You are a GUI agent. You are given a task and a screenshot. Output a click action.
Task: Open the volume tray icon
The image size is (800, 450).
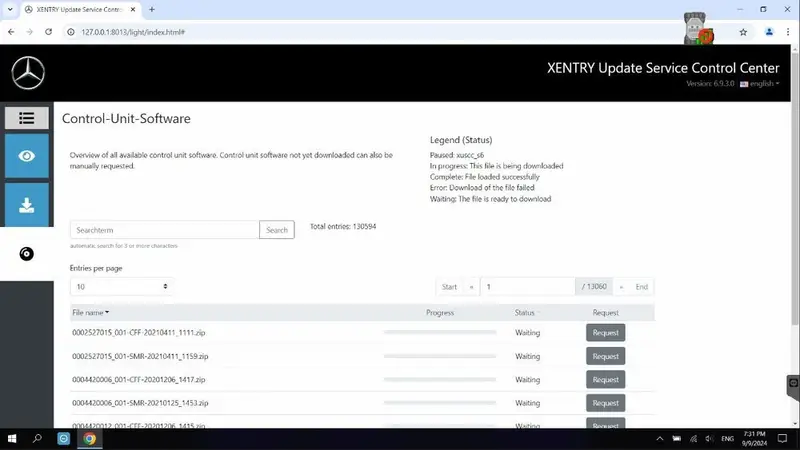pyautogui.click(x=709, y=439)
